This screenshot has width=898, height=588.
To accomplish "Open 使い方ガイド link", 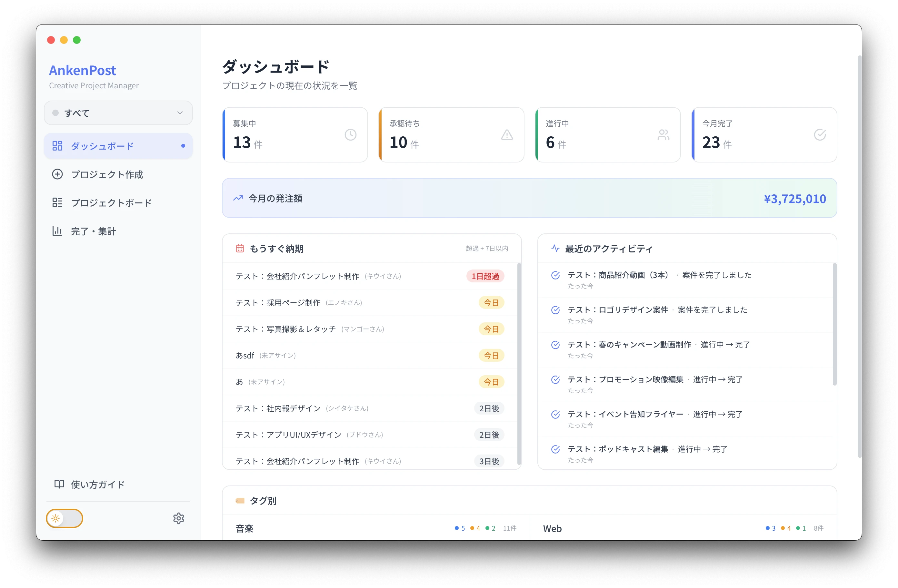I will (118, 484).
